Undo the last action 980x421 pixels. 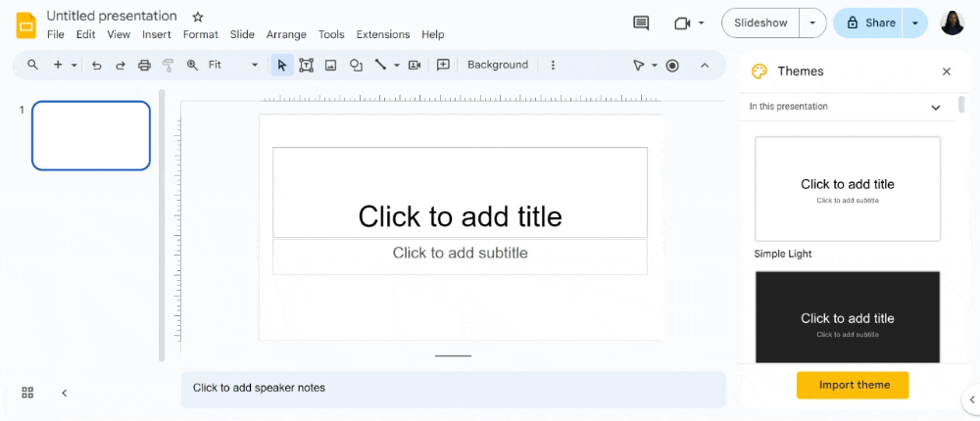click(x=96, y=65)
